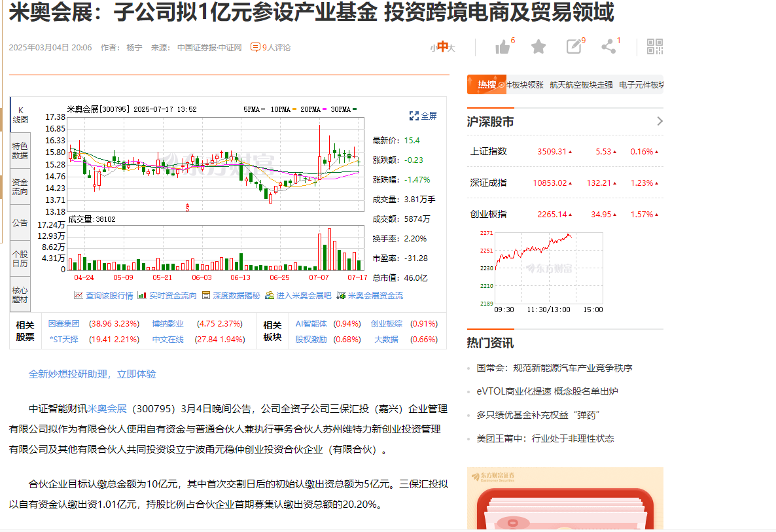Screen dimensions: 776x532
Task: Open 创业板指 index row
Action: [565, 214]
